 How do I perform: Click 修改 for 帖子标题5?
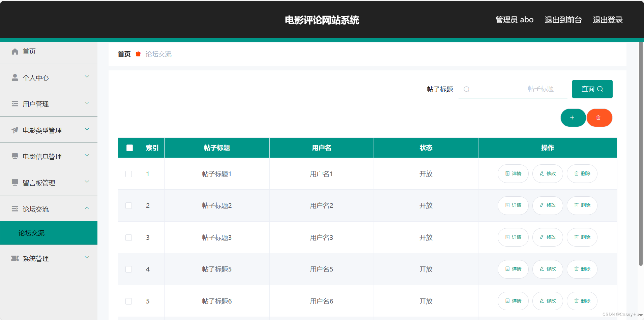coord(548,269)
